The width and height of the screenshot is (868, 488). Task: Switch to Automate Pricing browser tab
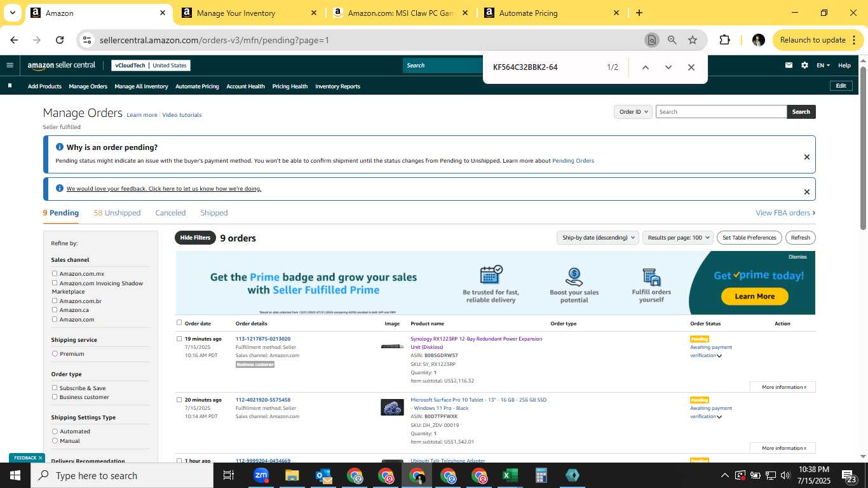552,13
